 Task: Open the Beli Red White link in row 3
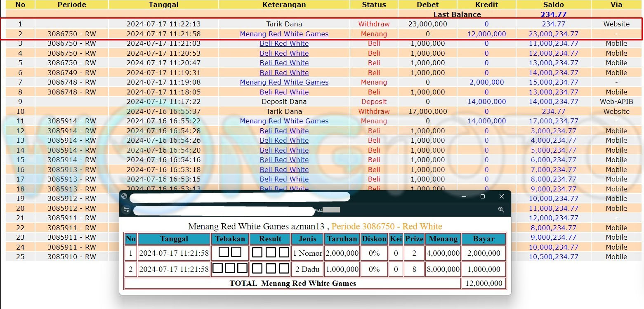click(x=284, y=43)
